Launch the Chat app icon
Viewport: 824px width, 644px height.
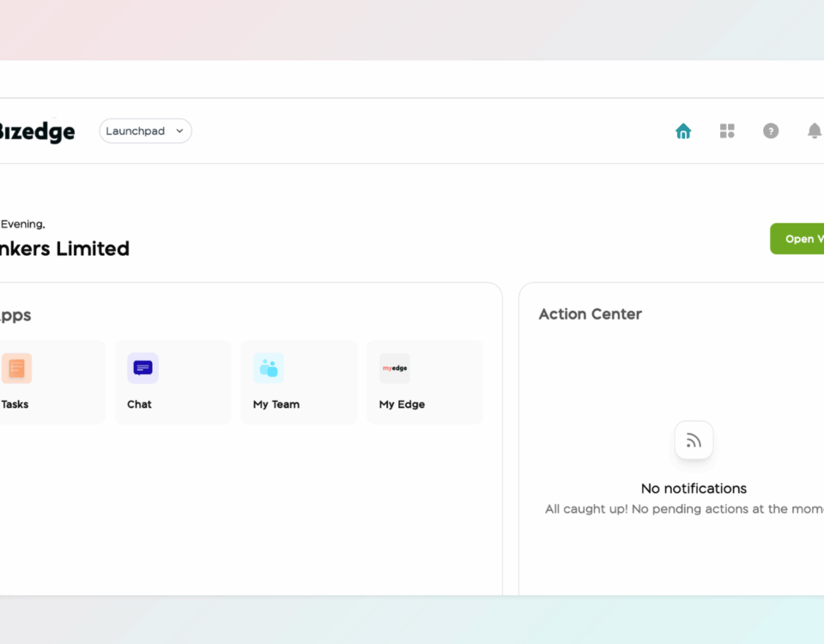tap(142, 368)
